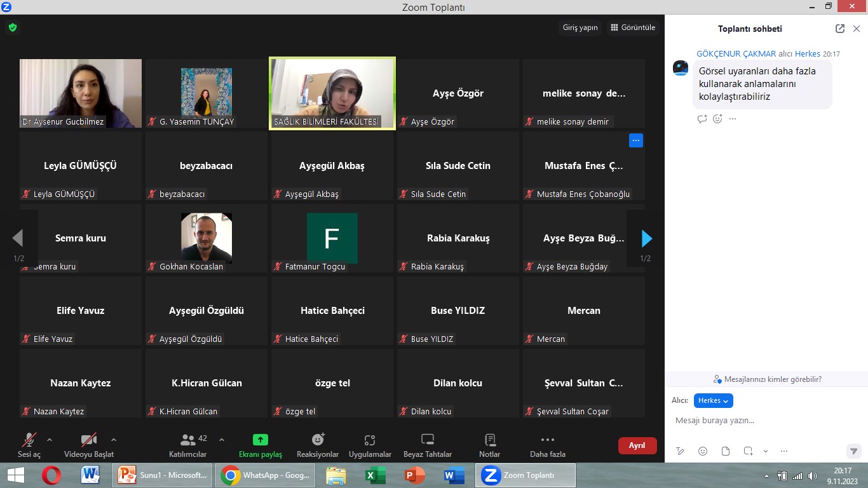Add emoji reaction to Gökçenur's message
868x488 pixels.
point(717,119)
